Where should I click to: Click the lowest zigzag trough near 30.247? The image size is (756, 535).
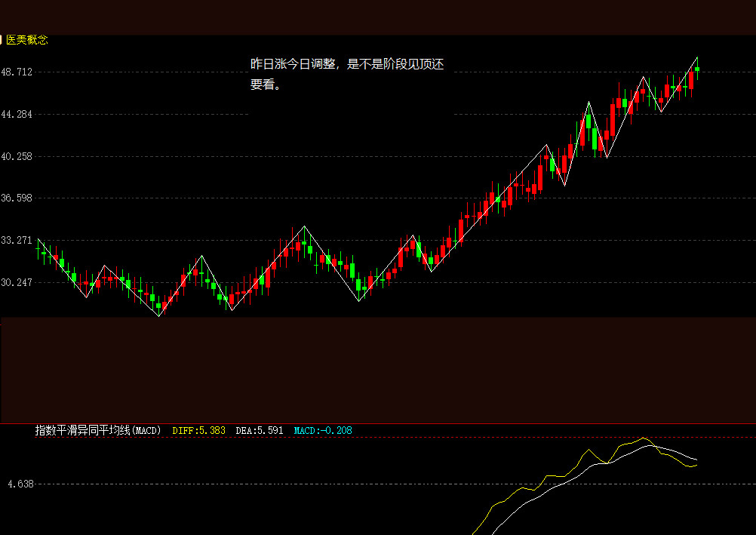159,315
